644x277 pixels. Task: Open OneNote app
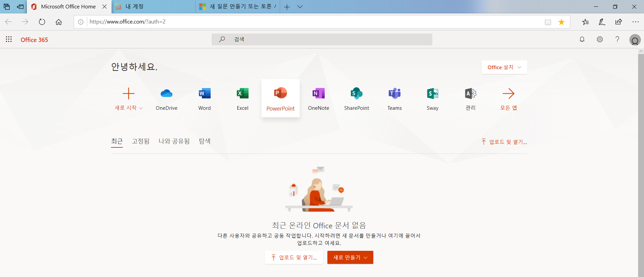click(x=319, y=98)
